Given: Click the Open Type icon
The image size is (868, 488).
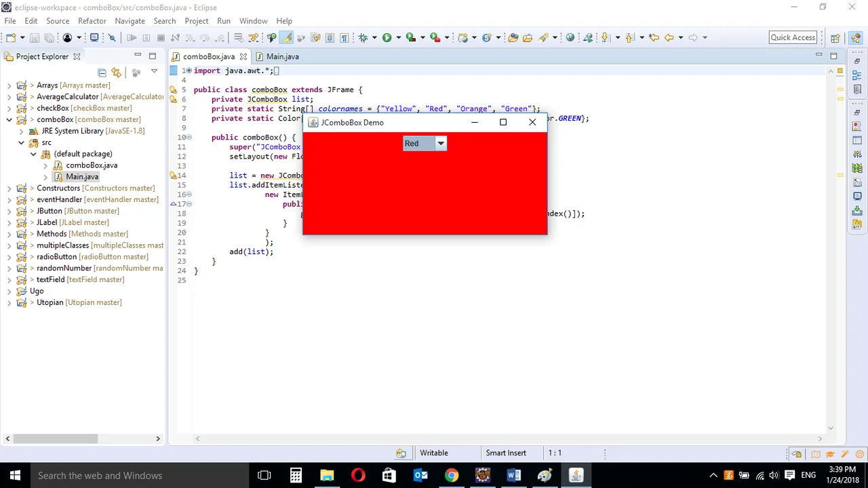Looking at the screenshot, I should coord(513,38).
